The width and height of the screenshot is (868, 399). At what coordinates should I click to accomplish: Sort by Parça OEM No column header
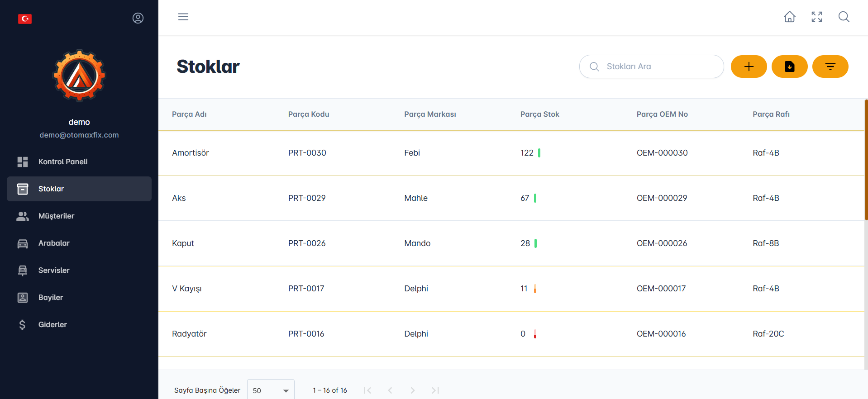coord(662,114)
